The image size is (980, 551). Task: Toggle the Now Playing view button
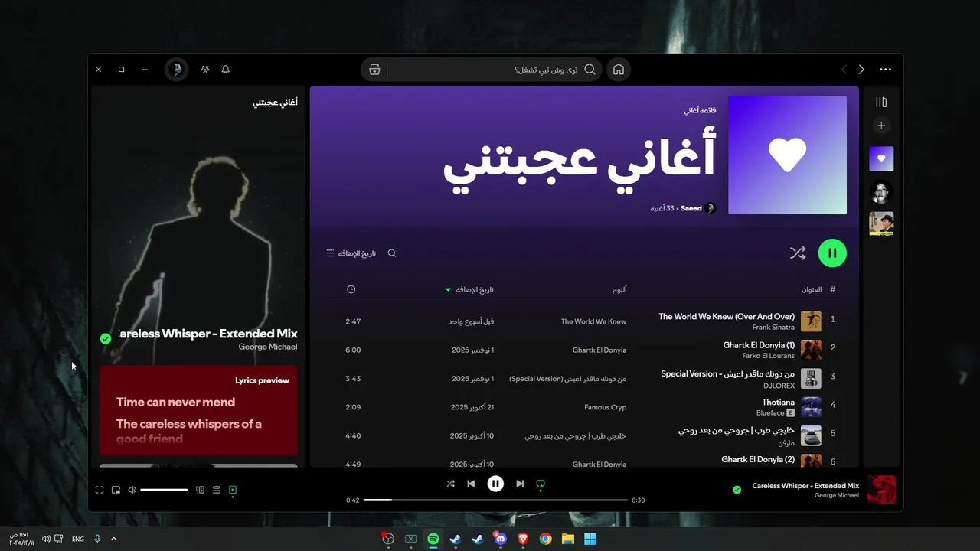233,490
